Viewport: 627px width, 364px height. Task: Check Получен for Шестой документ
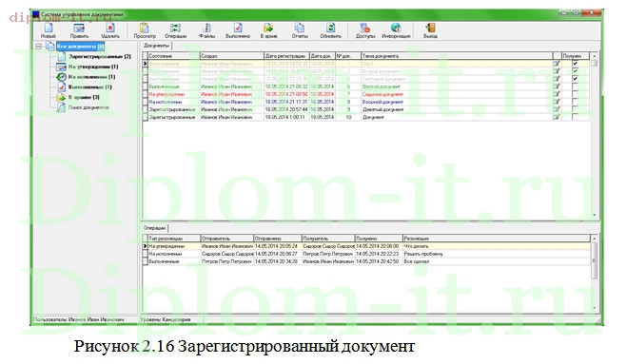point(575,86)
